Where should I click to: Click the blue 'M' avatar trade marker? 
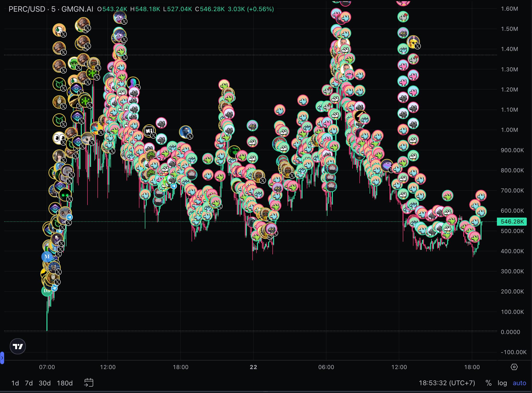(x=47, y=257)
